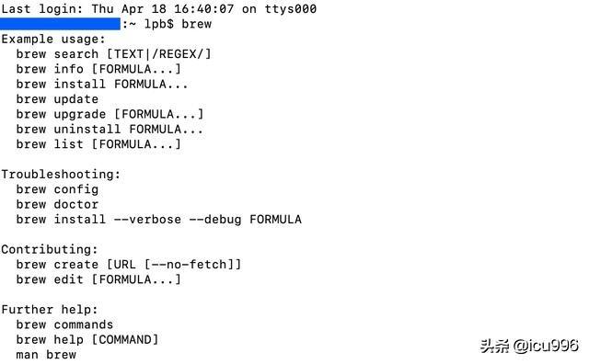Image resolution: width=589 pixels, height=364 pixels.
Task: Click the '@icu996' watermark text
Action: pos(546,346)
